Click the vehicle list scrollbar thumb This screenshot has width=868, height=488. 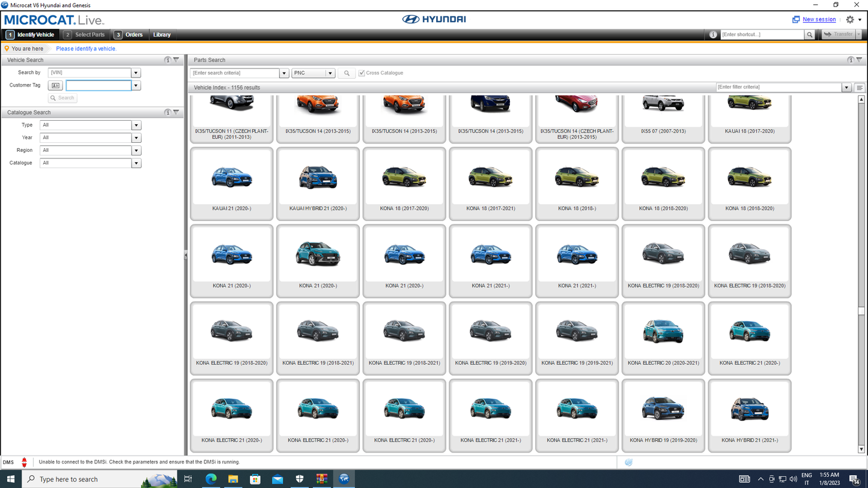click(x=861, y=311)
